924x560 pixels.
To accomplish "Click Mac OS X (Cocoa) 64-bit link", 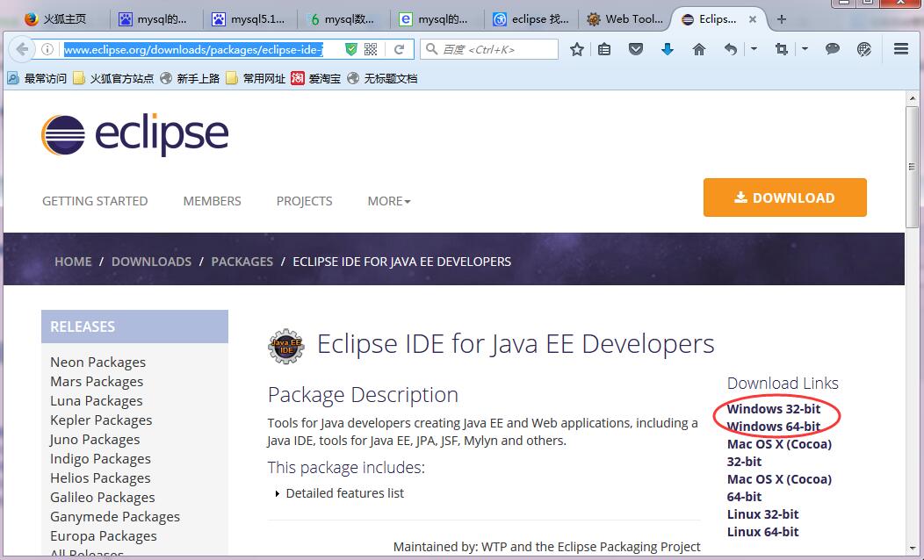I will tap(779, 488).
